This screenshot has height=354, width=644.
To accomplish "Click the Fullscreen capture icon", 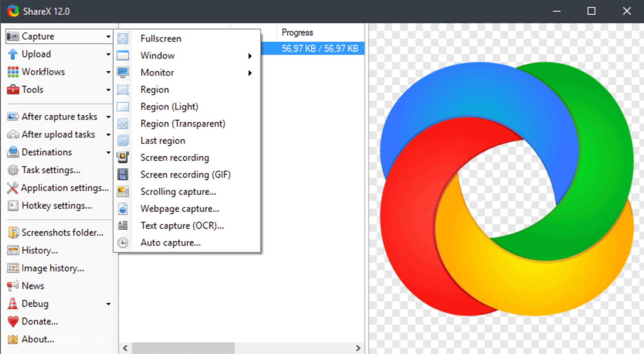I will coord(123,39).
